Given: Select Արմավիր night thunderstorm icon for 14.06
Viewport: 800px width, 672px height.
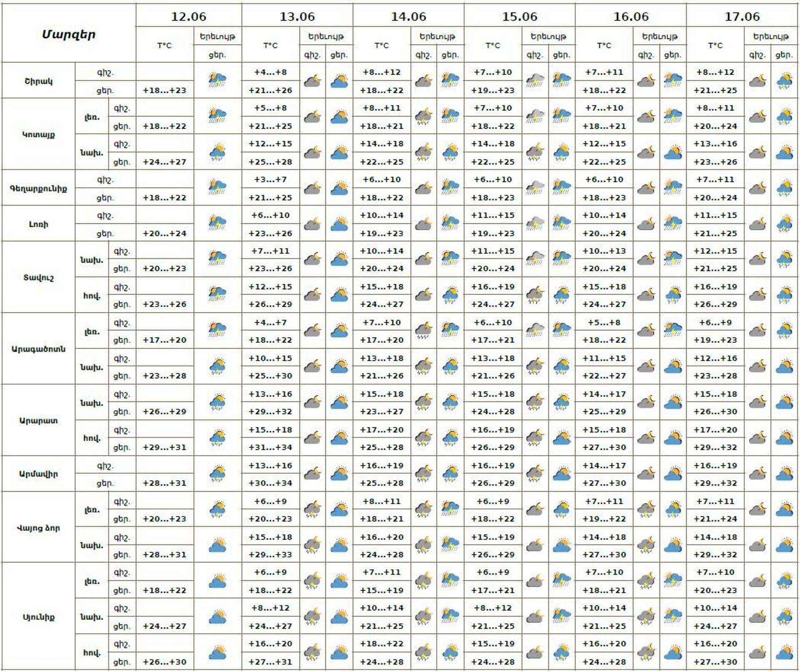Looking at the screenshot, I should coord(424,474).
